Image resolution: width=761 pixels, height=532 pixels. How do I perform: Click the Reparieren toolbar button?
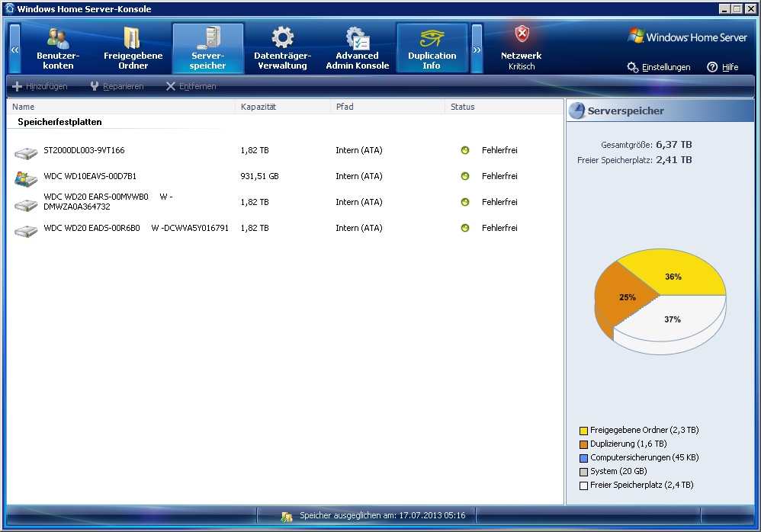[117, 86]
